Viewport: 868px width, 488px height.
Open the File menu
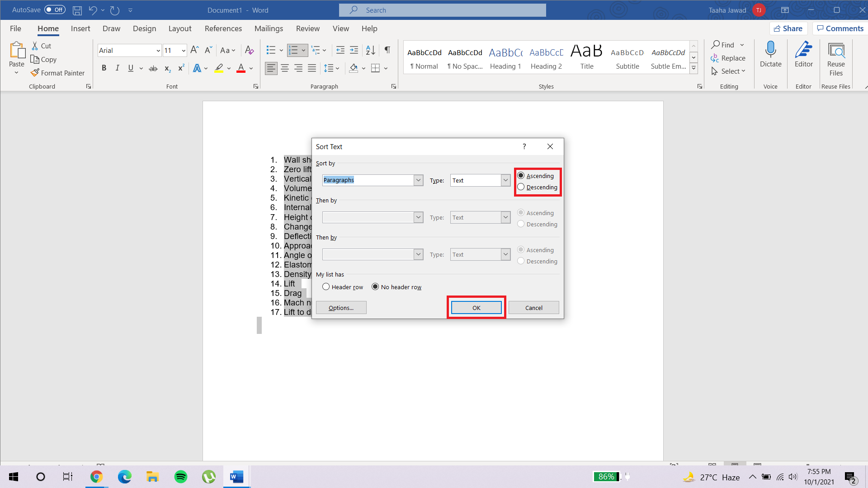[15, 28]
